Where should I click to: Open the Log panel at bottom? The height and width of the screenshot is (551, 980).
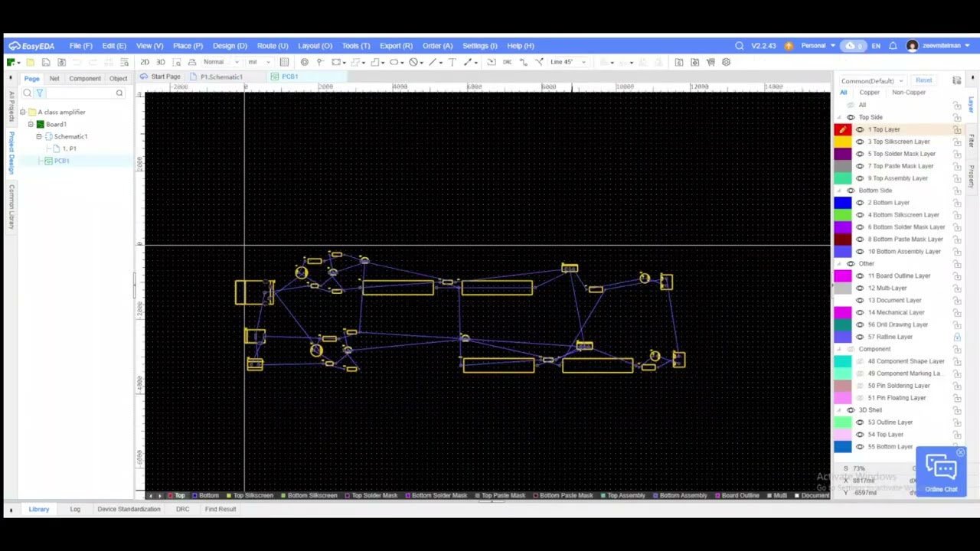(75, 509)
